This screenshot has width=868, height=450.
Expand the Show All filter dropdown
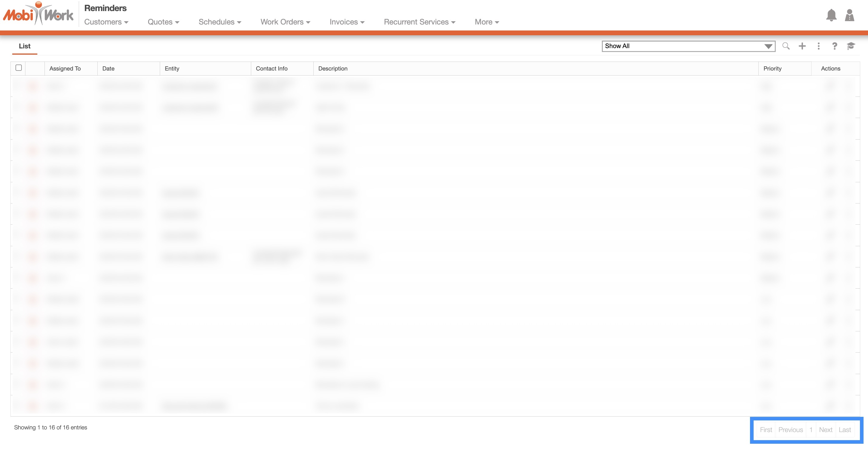click(x=688, y=46)
